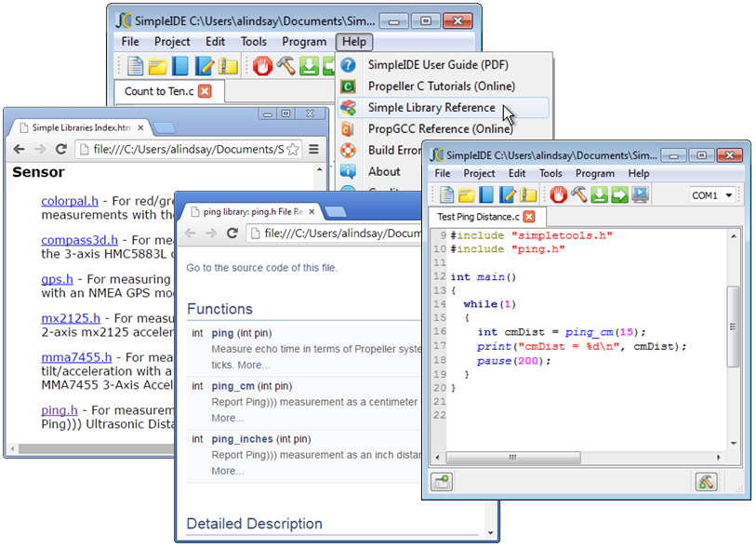The height and width of the screenshot is (547, 756).
Task: Open Help menu in back SimpleIDE window
Action: pyautogui.click(x=354, y=42)
